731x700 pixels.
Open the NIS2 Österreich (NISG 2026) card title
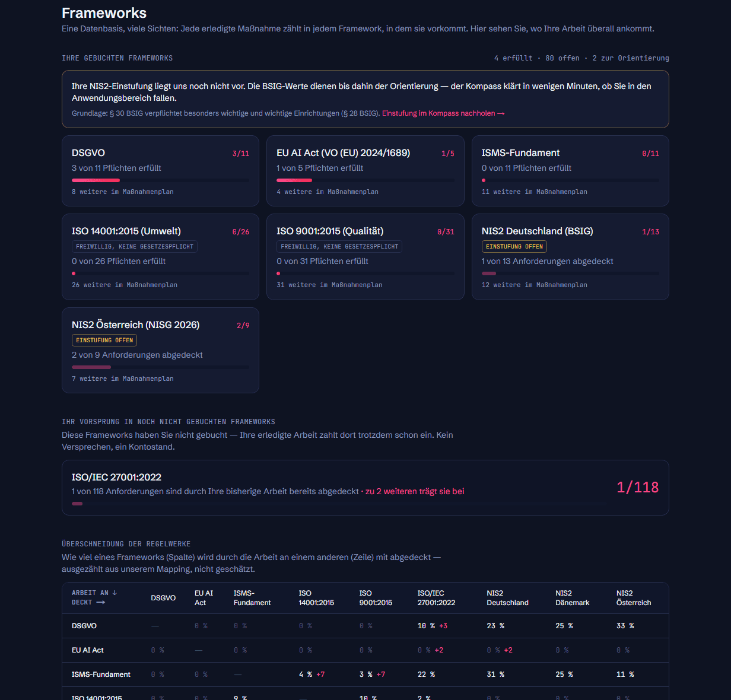(136, 325)
